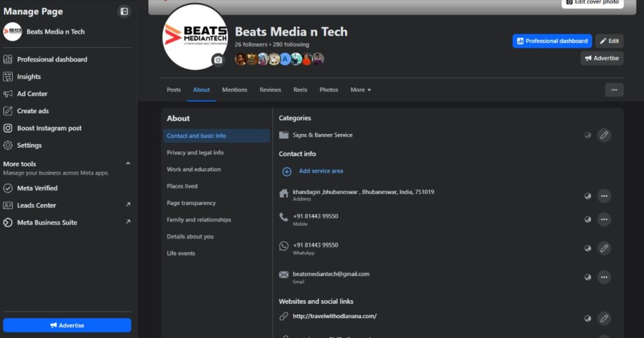
Task: Collapse the Manage Page sidebar panel icon
Action: [x=124, y=11]
